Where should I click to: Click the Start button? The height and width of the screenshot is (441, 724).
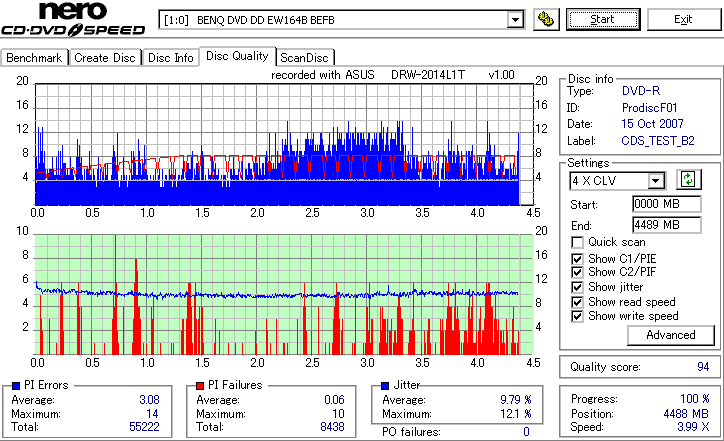[603, 19]
